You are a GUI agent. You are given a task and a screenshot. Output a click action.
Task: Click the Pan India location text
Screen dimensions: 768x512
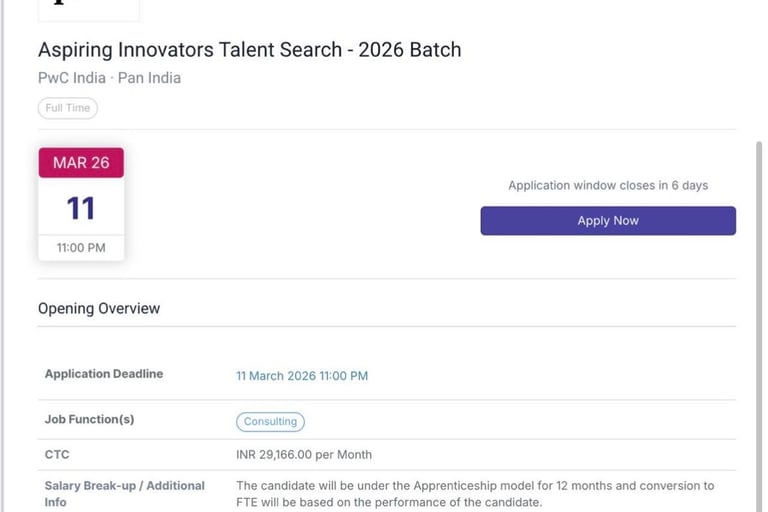(149, 78)
